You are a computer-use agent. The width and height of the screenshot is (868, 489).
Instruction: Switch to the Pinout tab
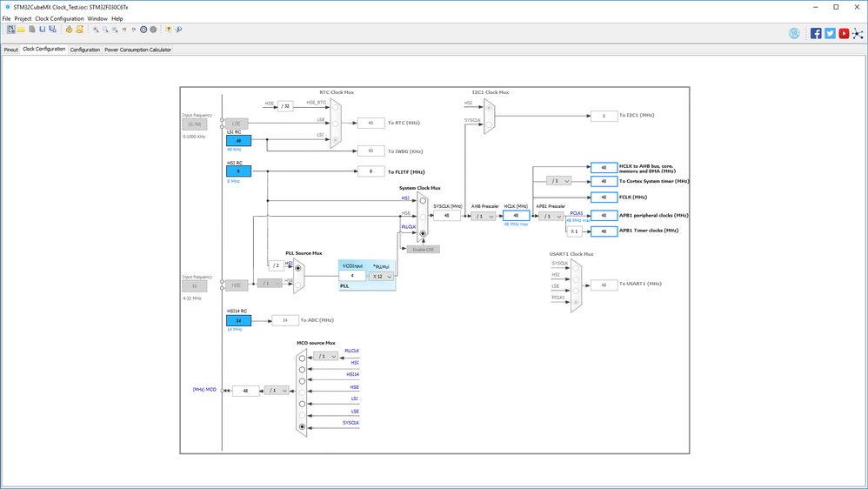point(11,50)
